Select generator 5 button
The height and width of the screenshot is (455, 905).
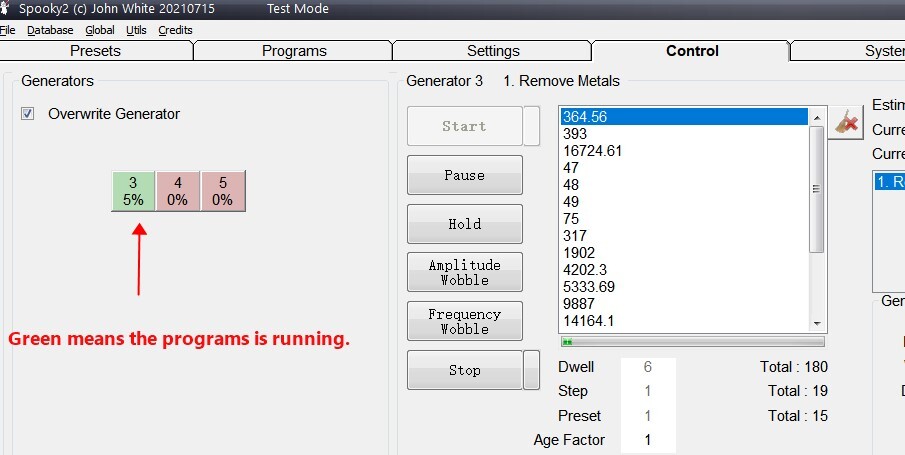click(x=223, y=191)
